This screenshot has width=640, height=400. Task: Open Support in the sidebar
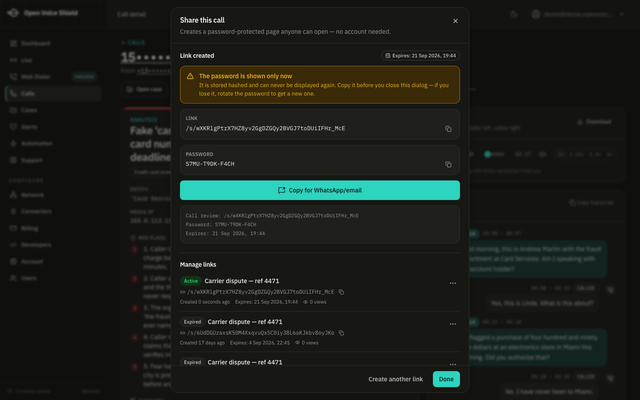[53, 160]
